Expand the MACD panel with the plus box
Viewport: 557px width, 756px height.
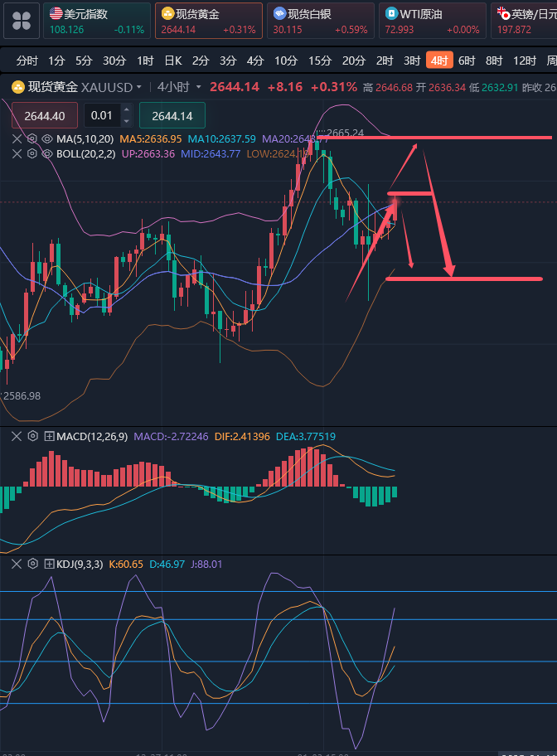(49, 436)
